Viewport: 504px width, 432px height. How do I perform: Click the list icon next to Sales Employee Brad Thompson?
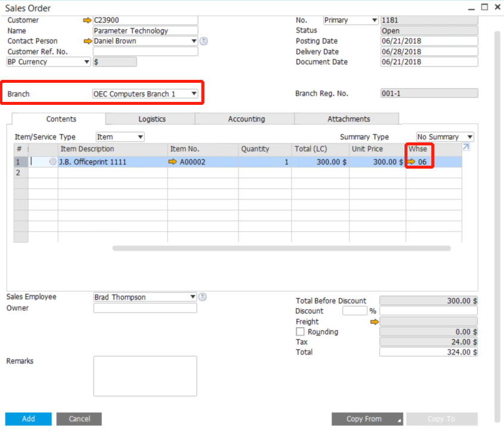click(x=203, y=297)
